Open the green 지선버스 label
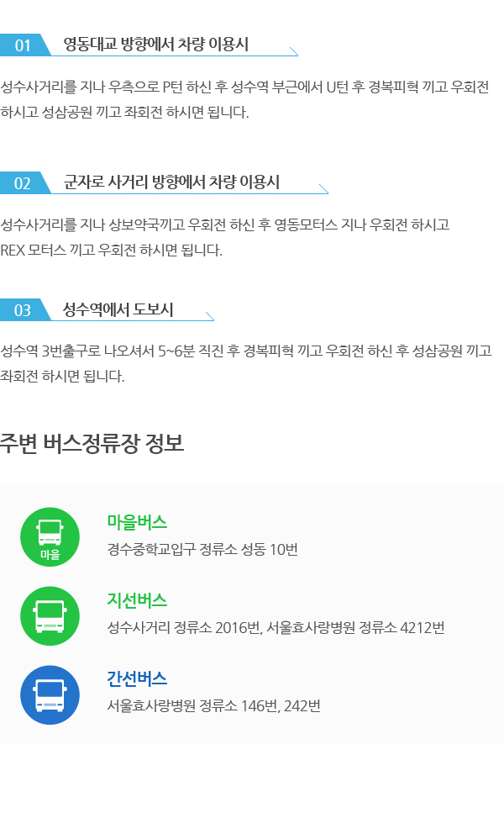The image size is (504, 834). tap(137, 600)
